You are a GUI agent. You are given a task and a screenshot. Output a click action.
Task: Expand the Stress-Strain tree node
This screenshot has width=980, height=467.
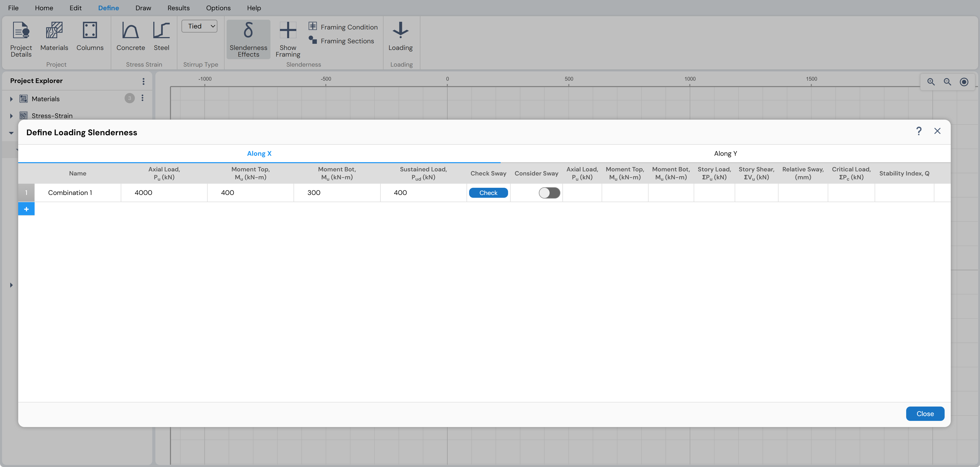pos(11,116)
